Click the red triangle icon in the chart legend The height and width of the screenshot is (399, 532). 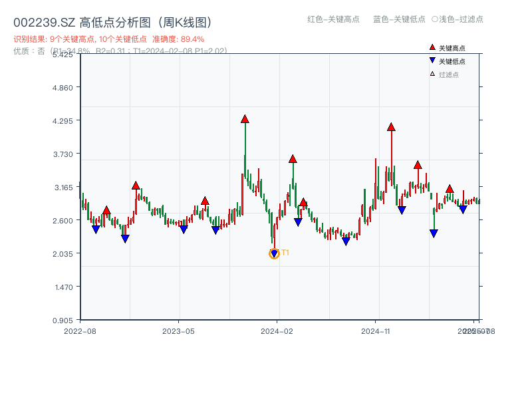[432, 47]
